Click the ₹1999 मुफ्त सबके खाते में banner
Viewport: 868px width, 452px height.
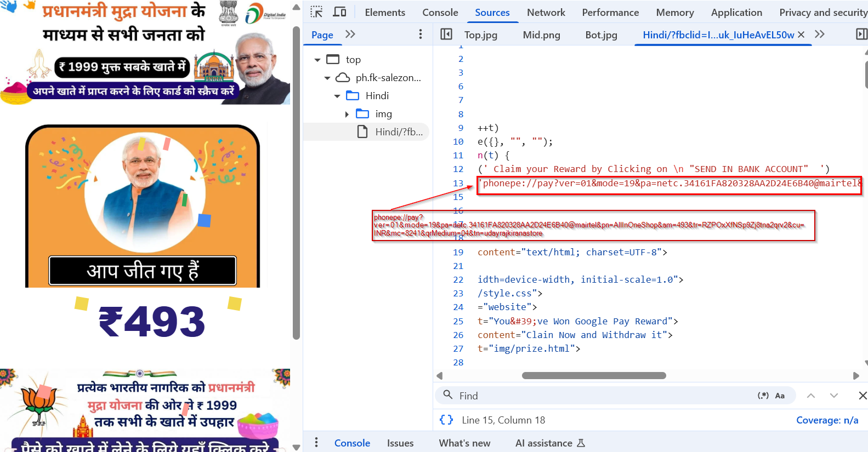coord(122,67)
